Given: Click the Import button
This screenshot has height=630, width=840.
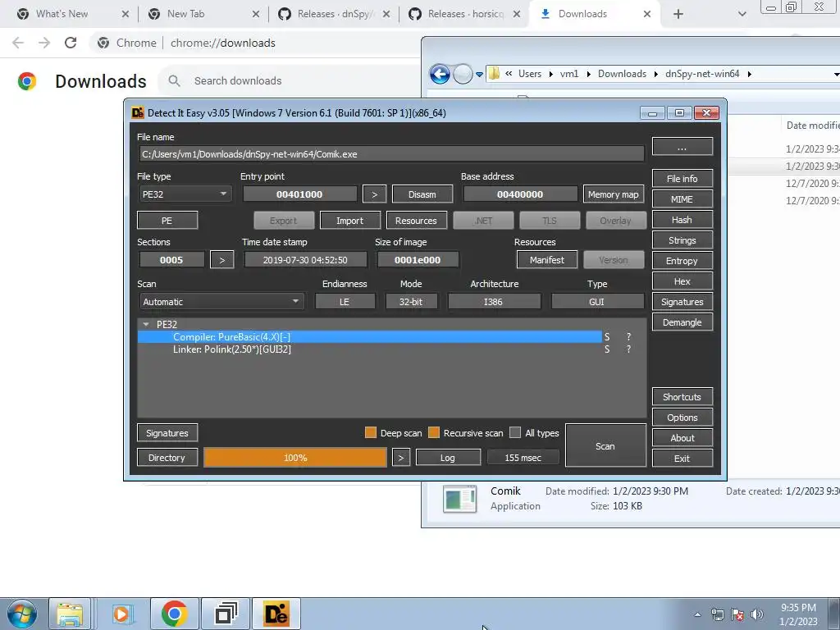Looking at the screenshot, I should coord(349,221).
